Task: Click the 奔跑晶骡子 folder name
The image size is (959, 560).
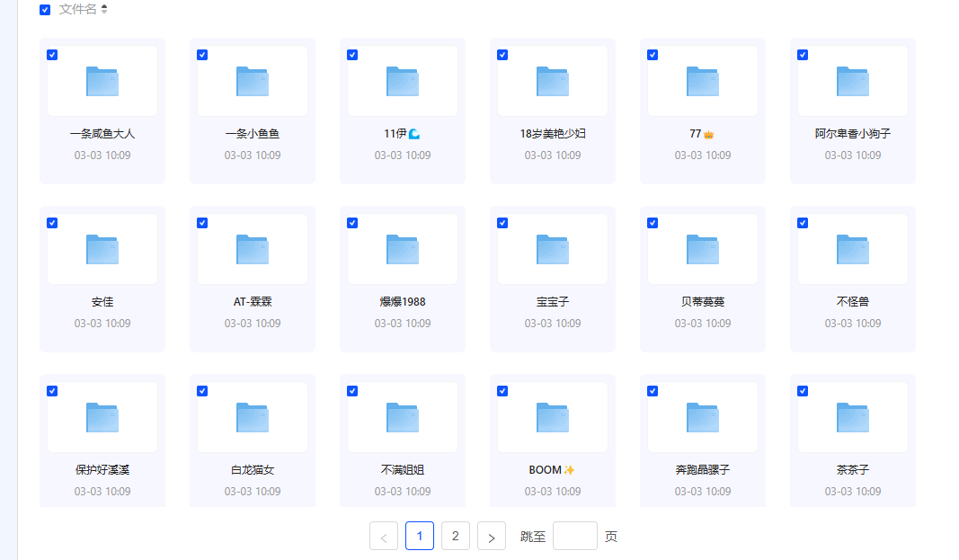Action: (x=703, y=470)
